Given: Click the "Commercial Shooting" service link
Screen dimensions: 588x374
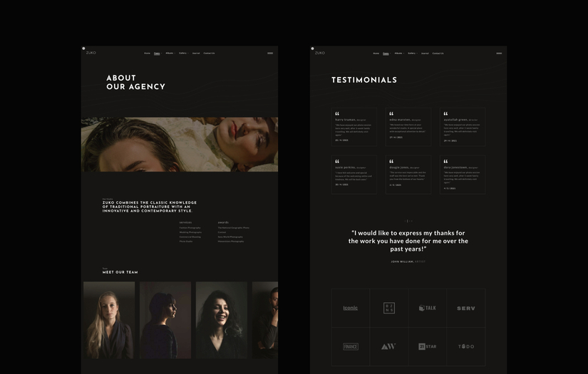Looking at the screenshot, I should pyautogui.click(x=190, y=237).
